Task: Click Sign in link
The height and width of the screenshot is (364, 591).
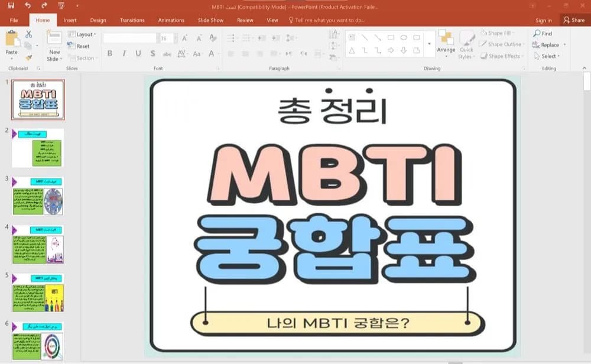Action: [x=544, y=20]
